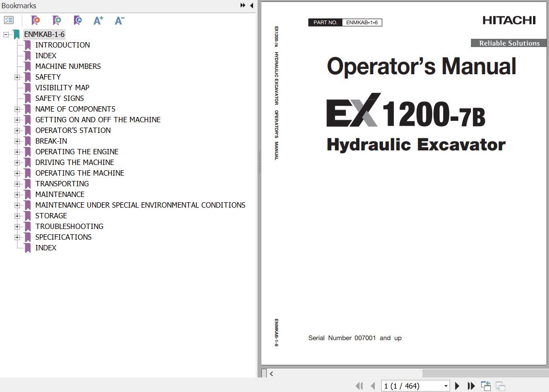
Task: Expand the SAFETY bookmark
Action: point(17,77)
